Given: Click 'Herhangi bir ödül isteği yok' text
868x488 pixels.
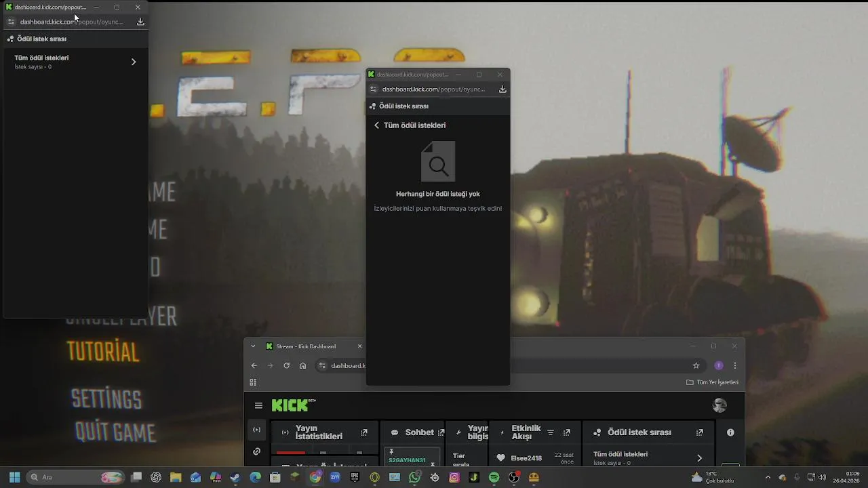Looking at the screenshot, I should 438,194.
